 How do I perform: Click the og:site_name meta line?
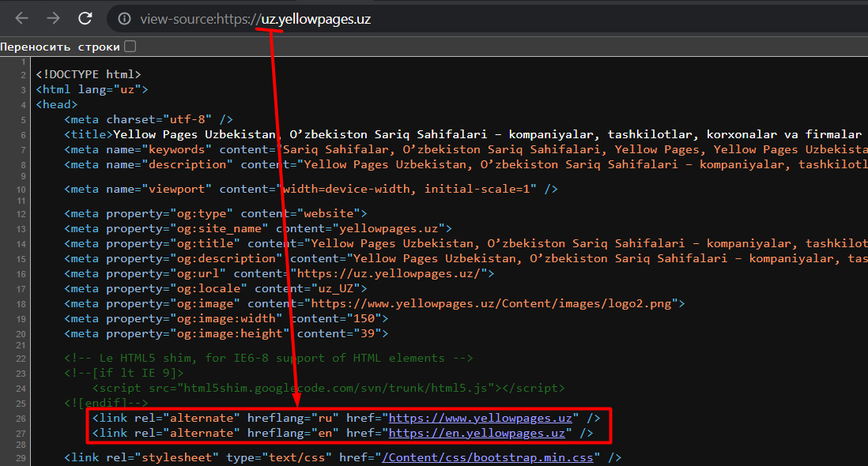(258, 228)
